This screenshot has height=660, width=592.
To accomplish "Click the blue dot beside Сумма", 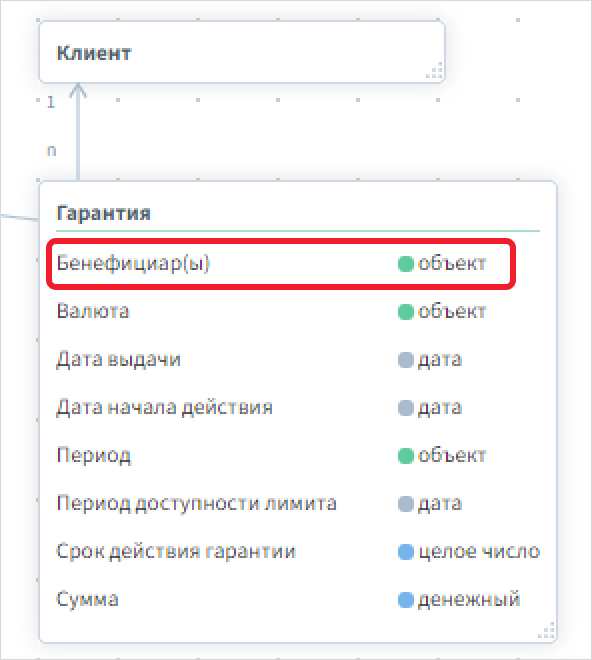I will point(405,600).
